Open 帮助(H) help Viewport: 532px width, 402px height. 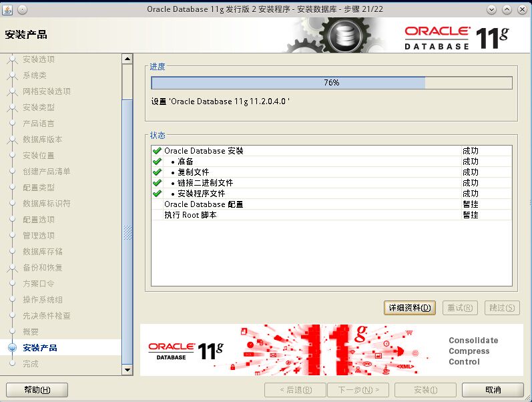[x=37, y=390]
